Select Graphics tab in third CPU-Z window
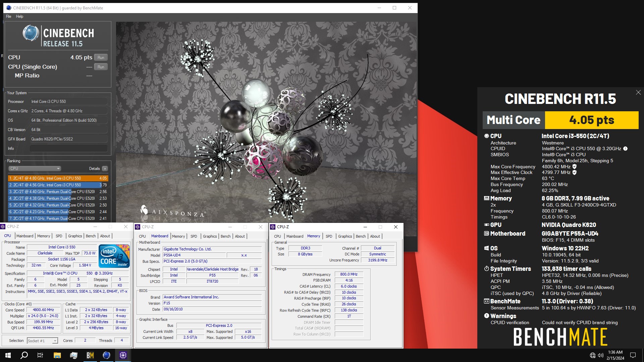 point(345,236)
